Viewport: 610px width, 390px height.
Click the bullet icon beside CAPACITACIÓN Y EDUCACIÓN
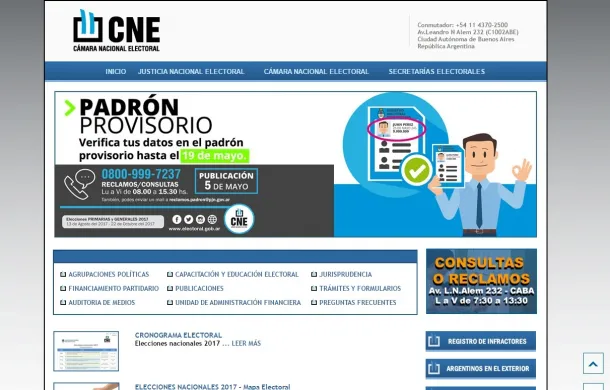tap(170, 274)
